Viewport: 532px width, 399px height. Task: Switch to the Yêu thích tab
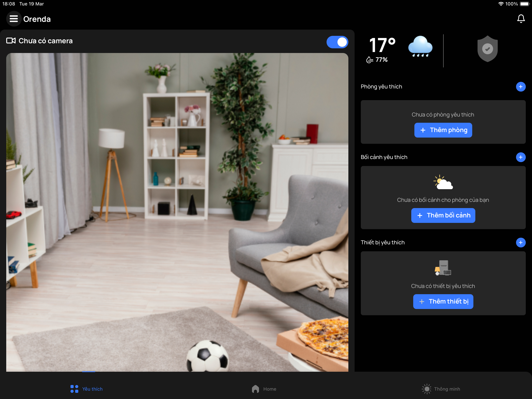coord(87,389)
